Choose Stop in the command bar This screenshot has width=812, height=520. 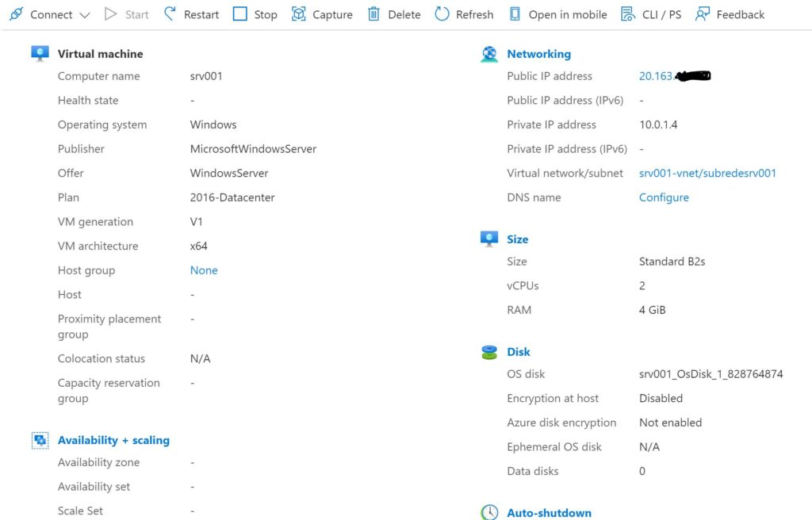(266, 14)
